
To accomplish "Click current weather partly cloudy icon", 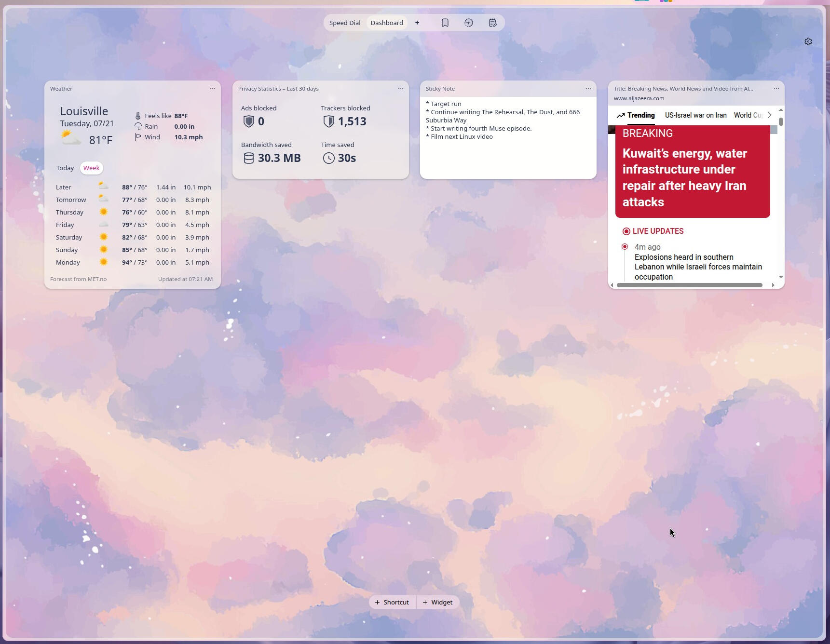I will click(x=71, y=138).
